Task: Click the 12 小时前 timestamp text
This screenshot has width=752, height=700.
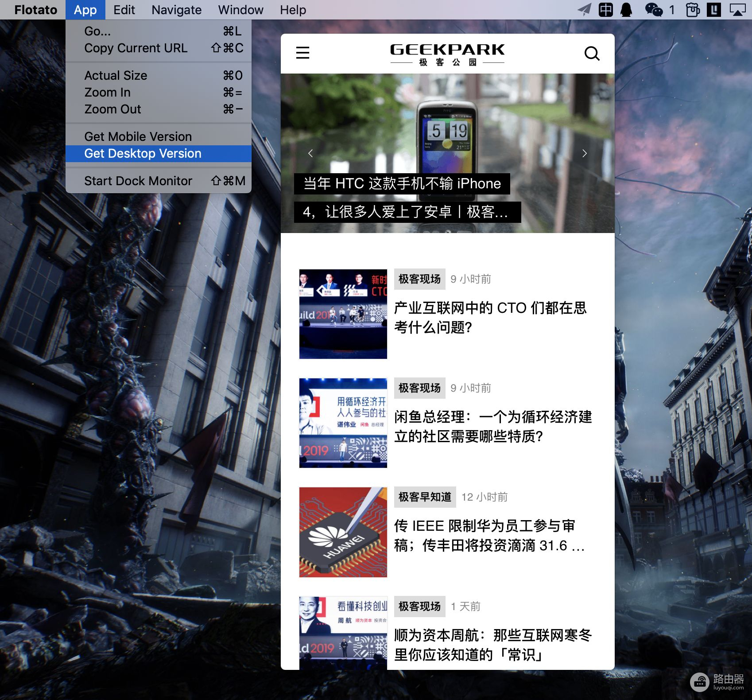Action: click(x=485, y=497)
